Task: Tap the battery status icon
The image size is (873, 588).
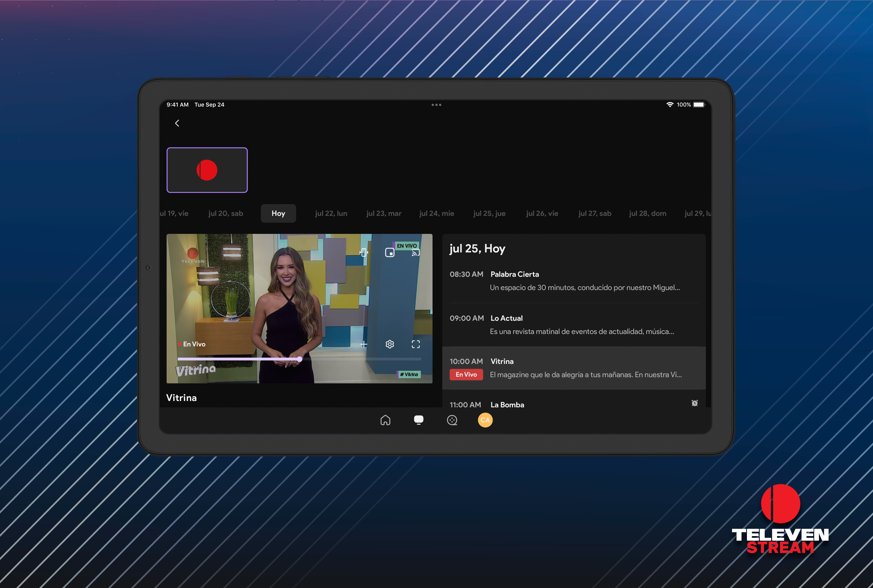Action: click(x=699, y=105)
